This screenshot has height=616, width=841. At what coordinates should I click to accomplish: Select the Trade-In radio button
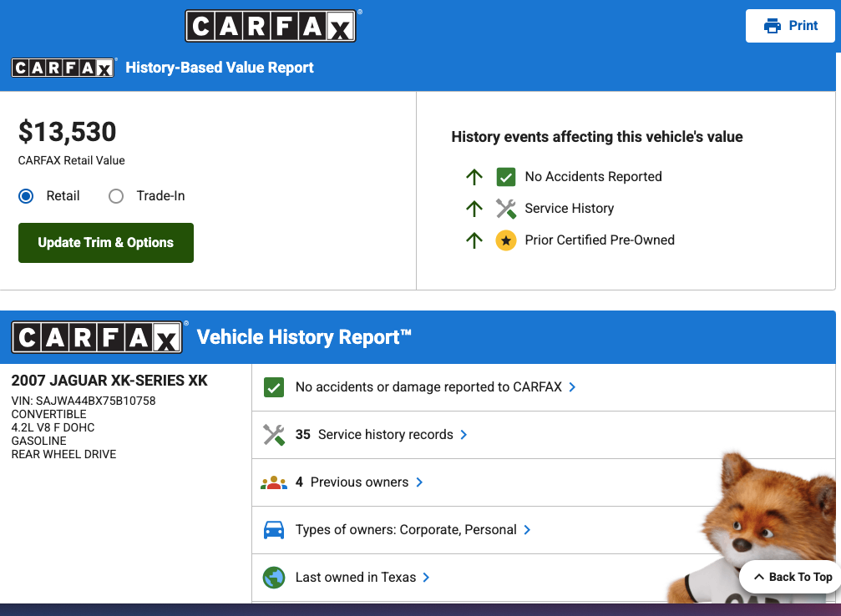[116, 196]
